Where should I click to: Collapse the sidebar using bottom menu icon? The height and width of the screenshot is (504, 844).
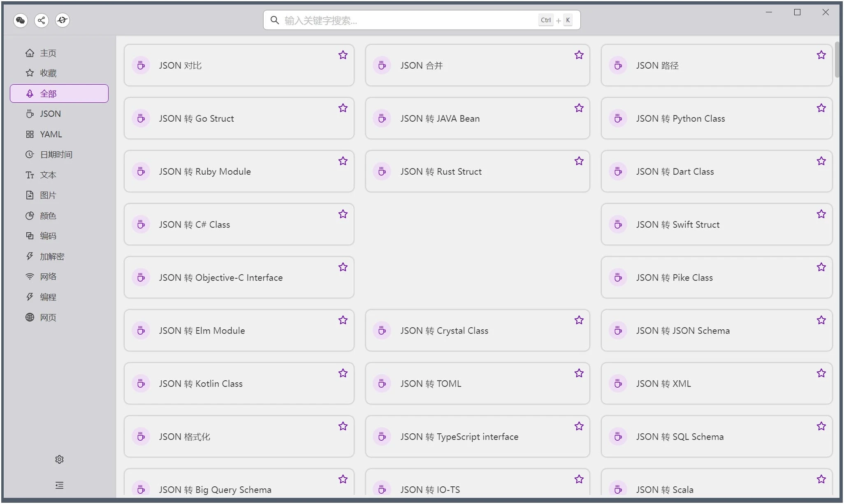click(x=59, y=485)
